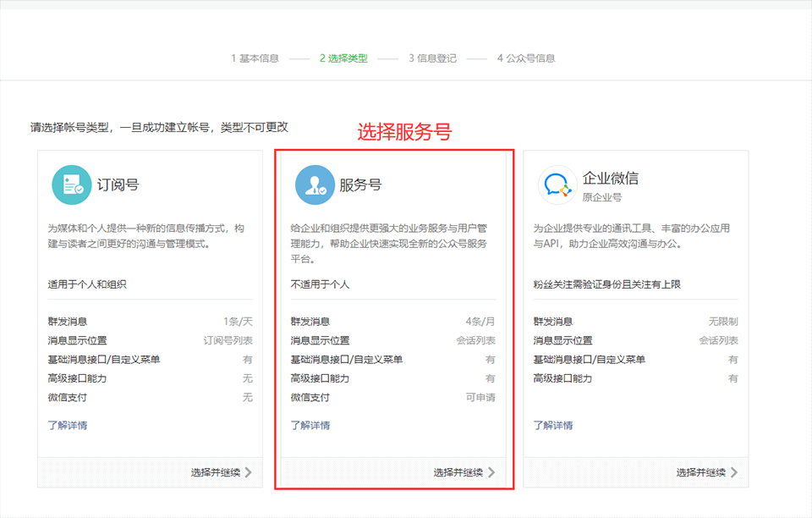Click 消息显示位置 label in 企业微信 card

click(563, 340)
